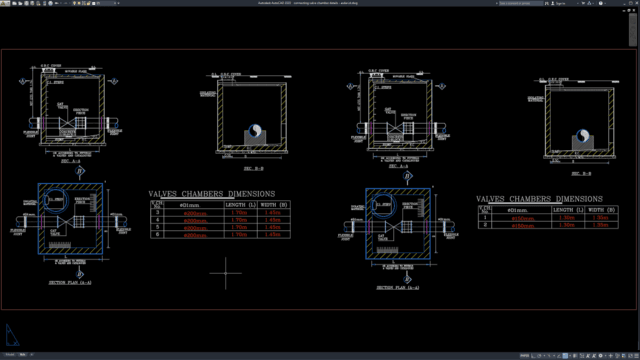Image resolution: width=640 pixels, height=360 pixels.
Task: Click the Help question mark icon
Action: pos(600,3)
